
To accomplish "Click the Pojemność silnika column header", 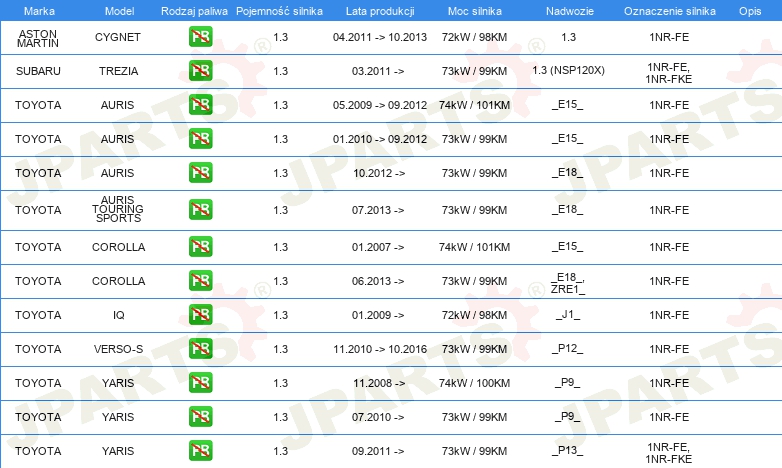I will click(x=279, y=11).
